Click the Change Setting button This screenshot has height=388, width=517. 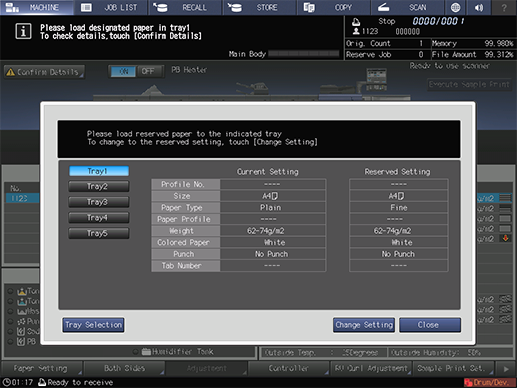364,325
